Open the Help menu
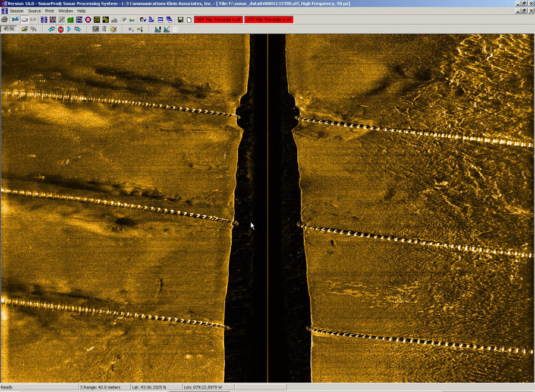Image resolution: width=535 pixels, height=392 pixels. (81, 11)
